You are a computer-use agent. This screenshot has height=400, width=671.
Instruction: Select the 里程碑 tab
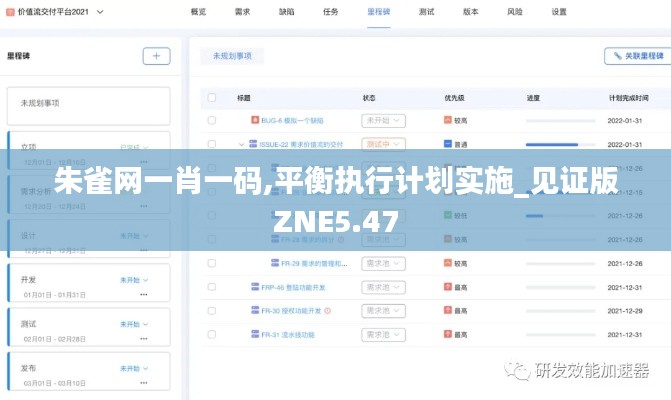[379, 12]
